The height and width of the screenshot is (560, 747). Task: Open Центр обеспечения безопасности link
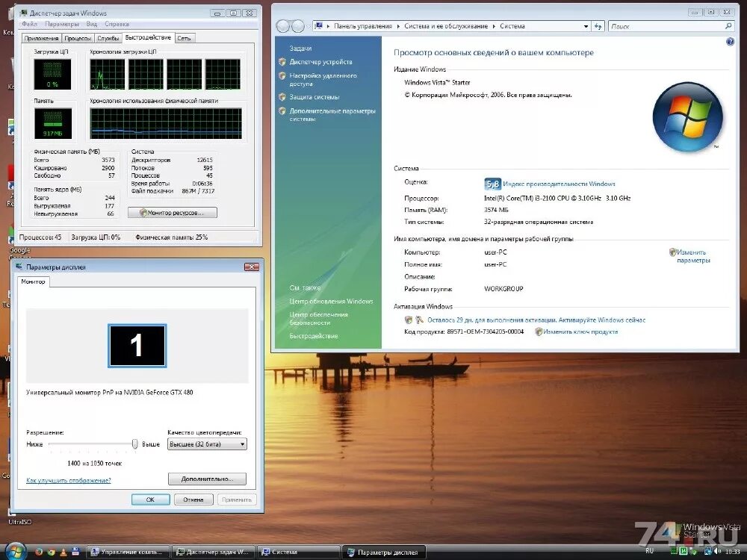pyautogui.click(x=319, y=319)
